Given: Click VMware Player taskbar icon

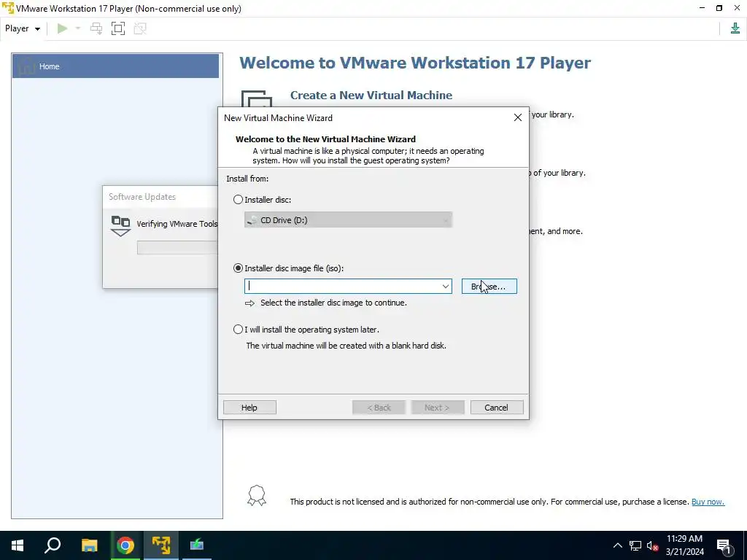Looking at the screenshot, I should (x=161, y=545).
